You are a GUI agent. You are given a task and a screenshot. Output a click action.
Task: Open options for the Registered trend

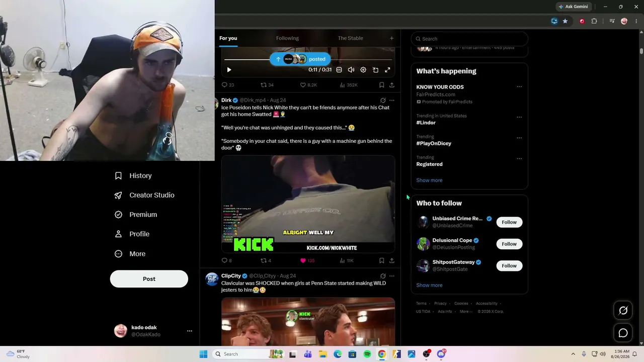[x=519, y=158]
